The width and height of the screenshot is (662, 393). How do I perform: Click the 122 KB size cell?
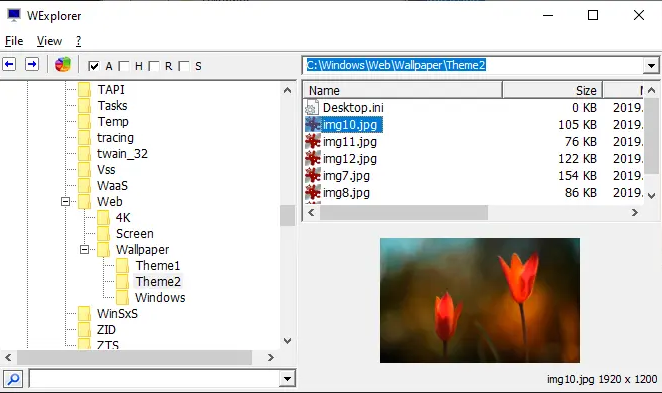(577, 158)
